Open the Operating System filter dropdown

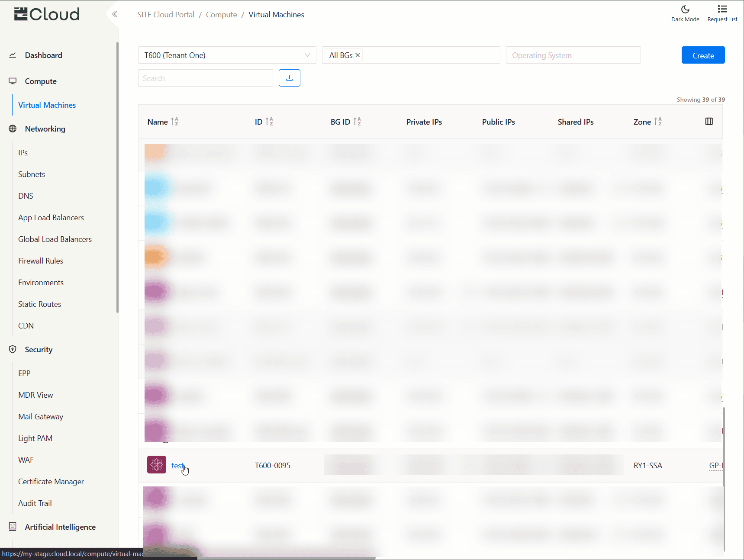pos(573,55)
